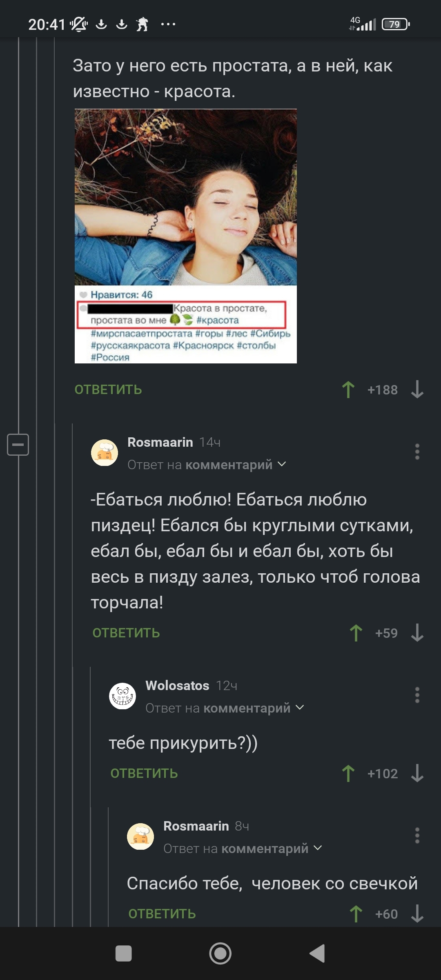Tap ОТВЕТИТЬ under 'тебе прикурить?))'

[144, 773]
